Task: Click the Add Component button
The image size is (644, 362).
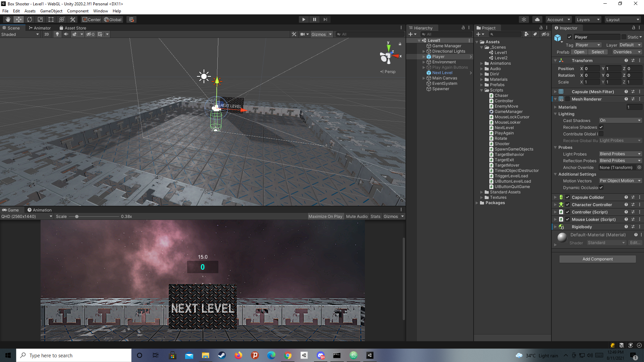Action: (x=597, y=259)
